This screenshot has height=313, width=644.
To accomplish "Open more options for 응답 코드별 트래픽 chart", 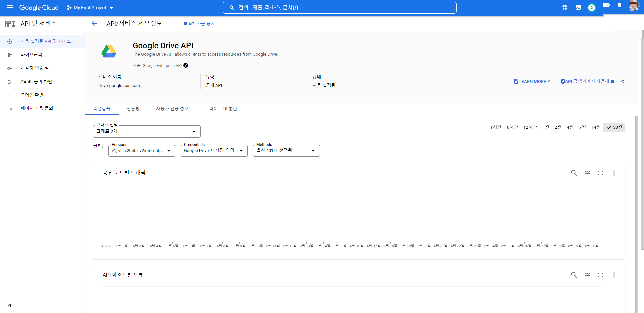I will click(614, 173).
